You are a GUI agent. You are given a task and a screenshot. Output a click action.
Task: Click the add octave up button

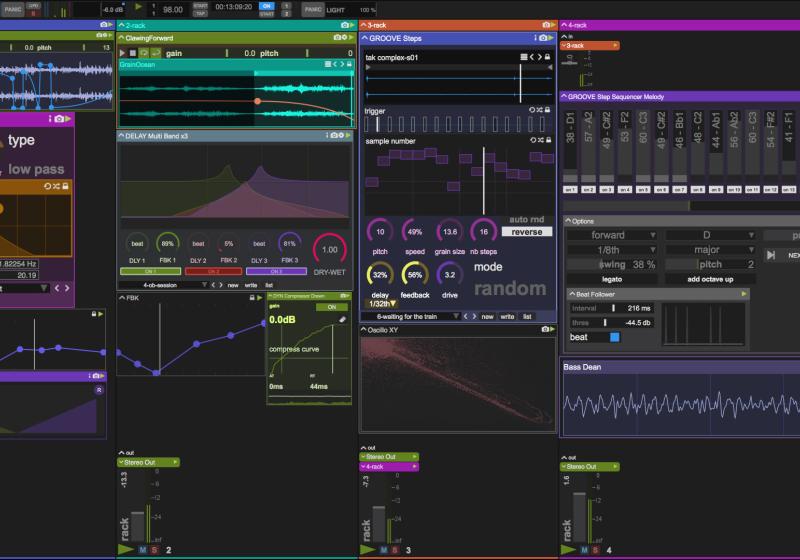[x=708, y=279]
